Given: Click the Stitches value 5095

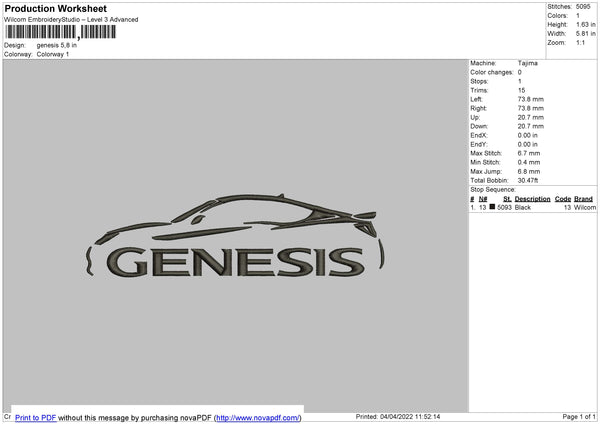Looking at the screenshot, I should (583, 7).
